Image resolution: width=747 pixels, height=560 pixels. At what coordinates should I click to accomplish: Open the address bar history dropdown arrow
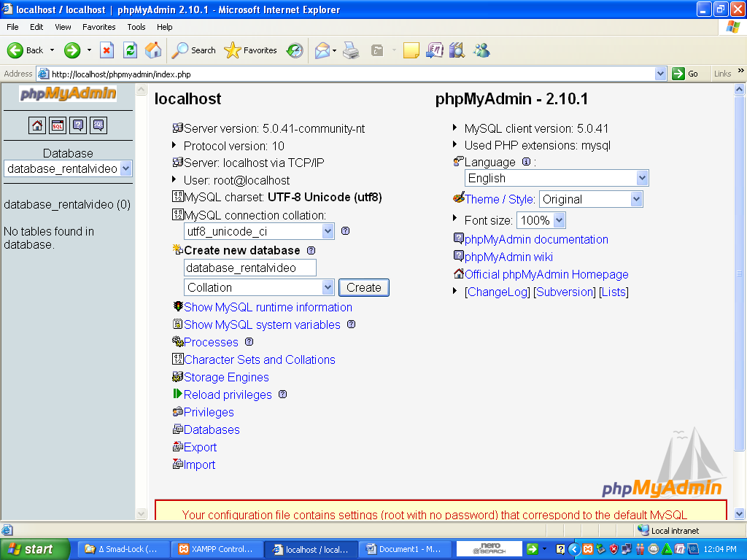coord(660,74)
